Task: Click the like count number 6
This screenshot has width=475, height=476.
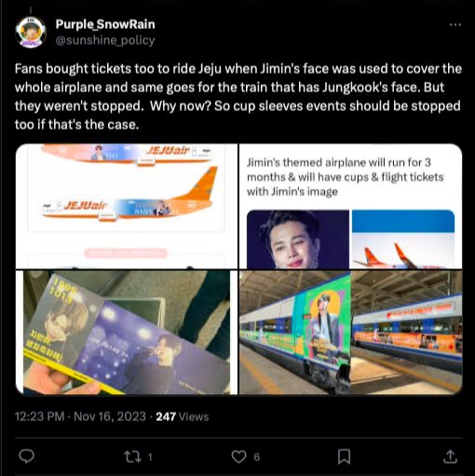Action: pyautogui.click(x=257, y=457)
